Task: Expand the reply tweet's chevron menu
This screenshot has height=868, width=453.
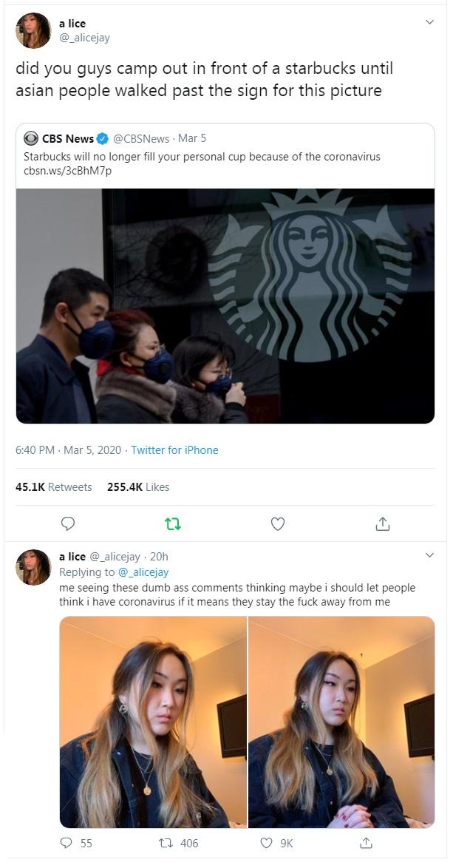Action: tap(429, 555)
